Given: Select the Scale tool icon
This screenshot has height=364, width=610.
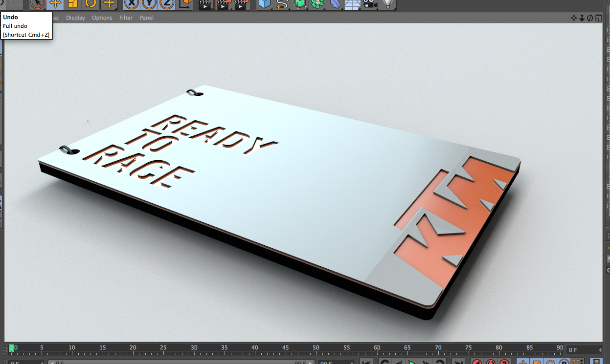Looking at the screenshot, I should [x=73, y=4].
